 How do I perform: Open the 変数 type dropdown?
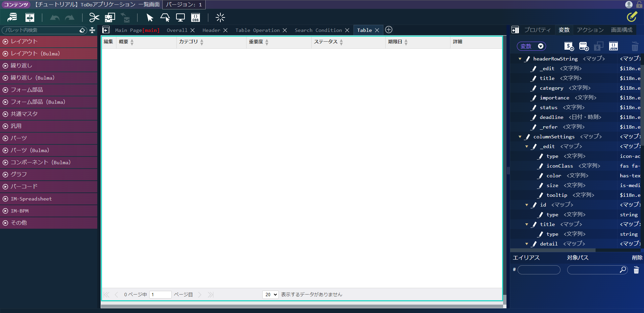[x=531, y=46]
